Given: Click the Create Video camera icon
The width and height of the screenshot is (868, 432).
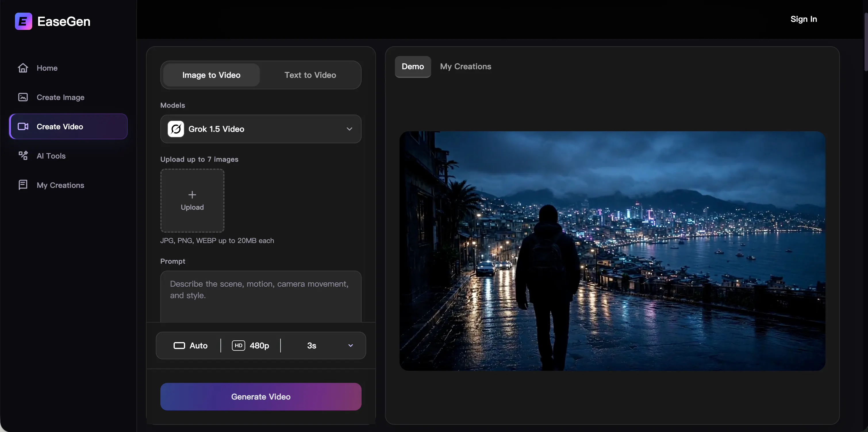Looking at the screenshot, I should click(23, 127).
